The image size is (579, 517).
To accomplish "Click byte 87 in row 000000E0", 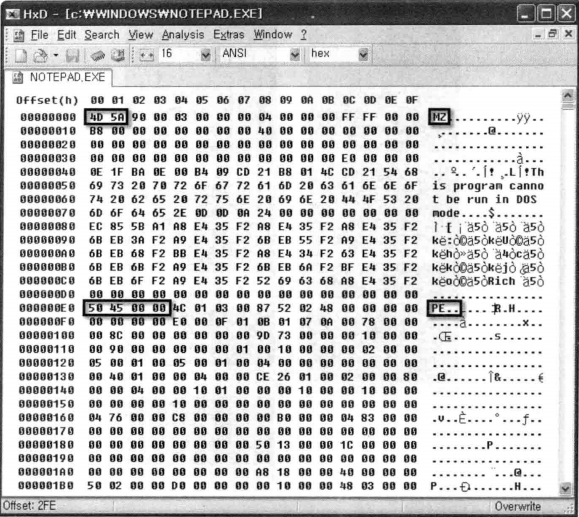I will point(263,308).
